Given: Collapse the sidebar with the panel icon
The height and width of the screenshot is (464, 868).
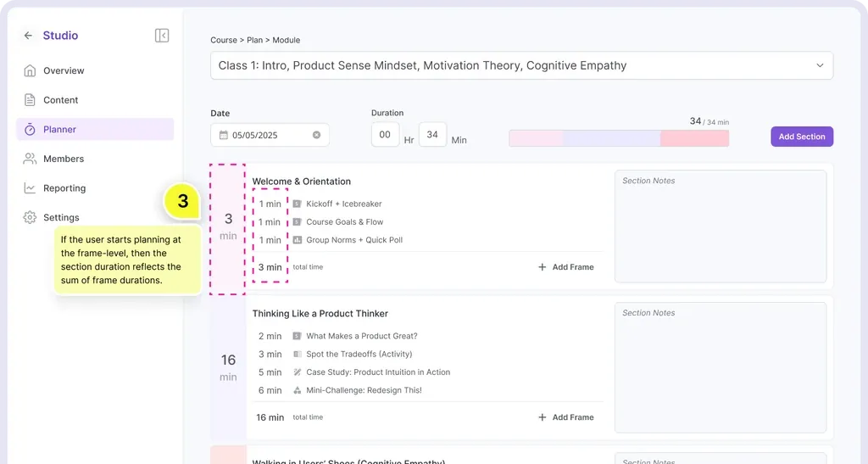Looking at the screenshot, I should click(162, 36).
